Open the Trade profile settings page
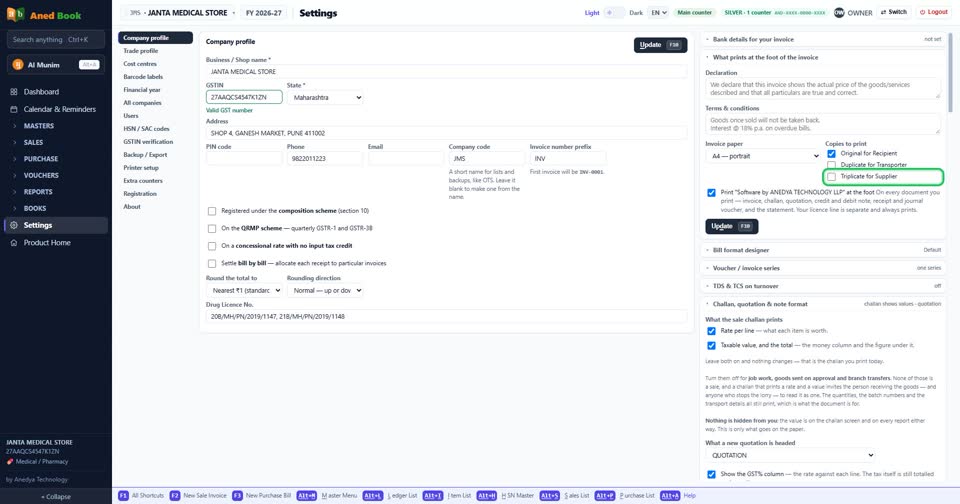The width and height of the screenshot is (960, 504). click(x=156, y=51)
